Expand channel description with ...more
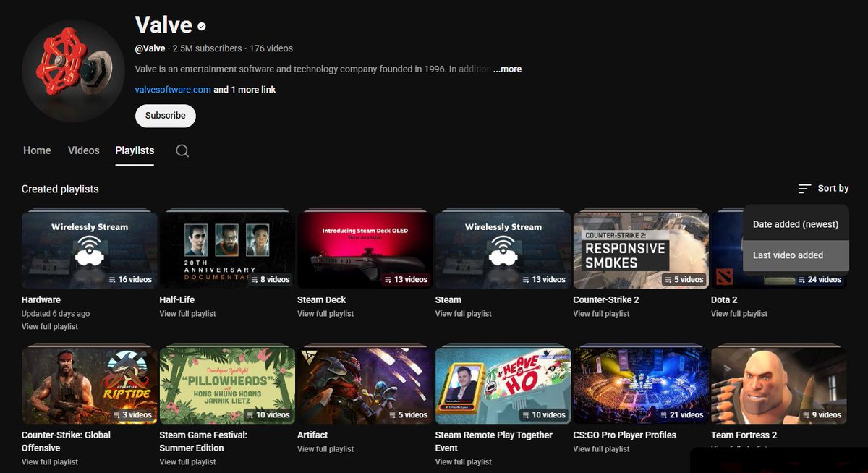 coord(507,69)
